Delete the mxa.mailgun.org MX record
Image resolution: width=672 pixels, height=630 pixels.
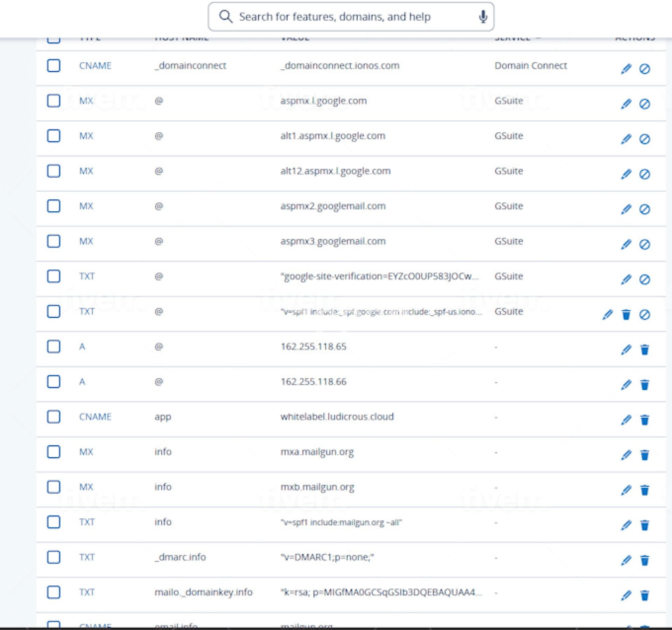(x=645, y=455)
